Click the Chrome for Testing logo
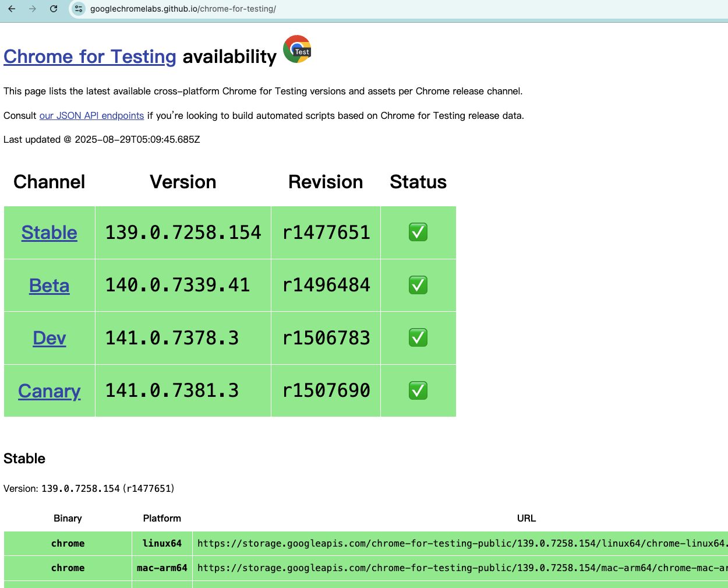This screenshot has height=588, width=728. pos(297,49)
